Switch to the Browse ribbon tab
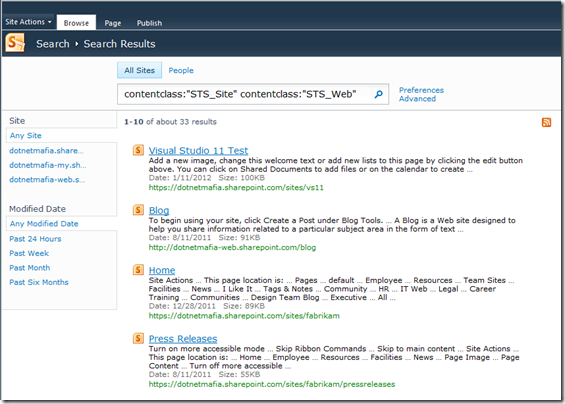Screen dimensions: 565x404 (76, 23)
